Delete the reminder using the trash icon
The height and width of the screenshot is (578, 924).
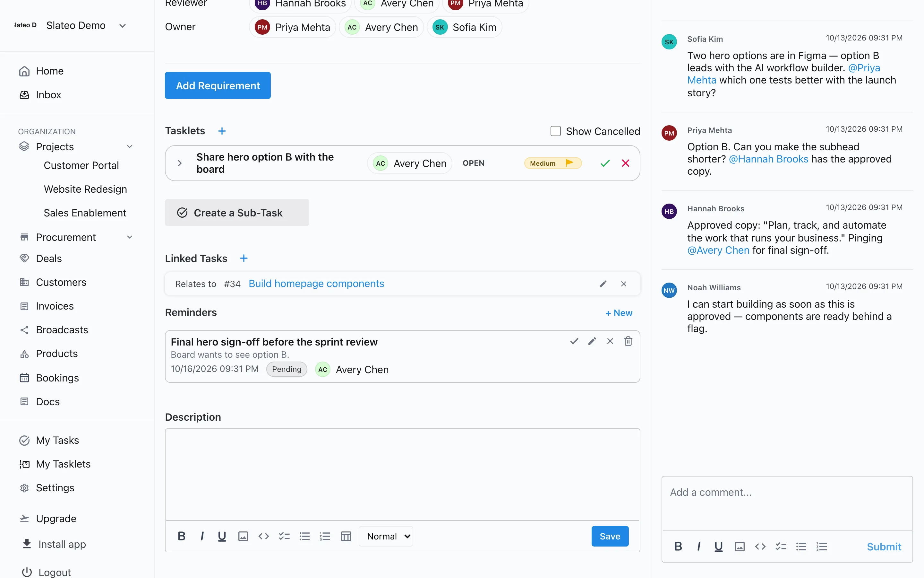[x=628, y=341]
